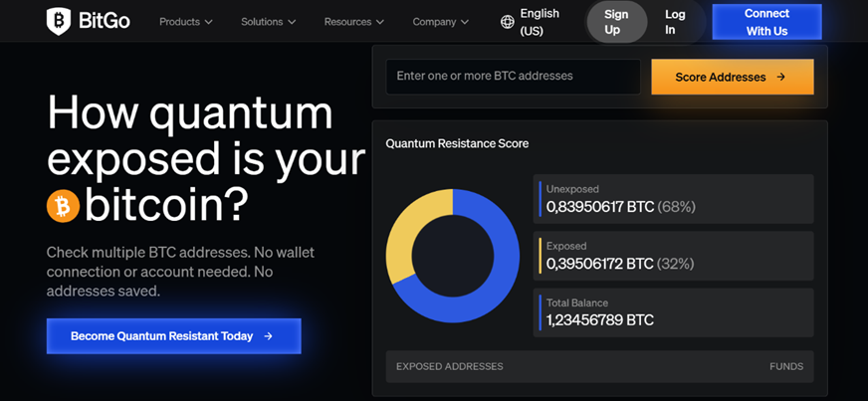Open the Products dropdown menu
The width and height of the screenshot is (868, 401).
186,22
